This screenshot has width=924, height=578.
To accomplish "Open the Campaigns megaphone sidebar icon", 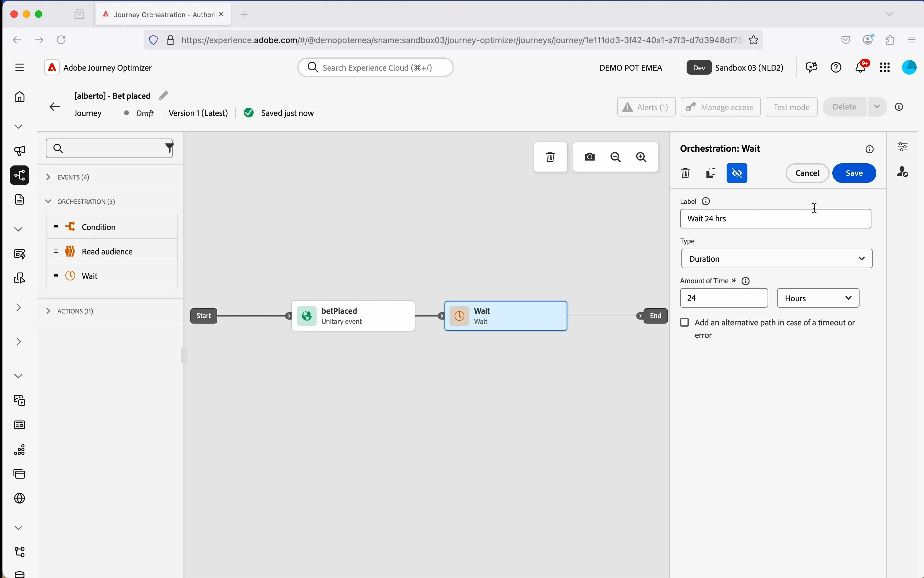I will (20, 151).
